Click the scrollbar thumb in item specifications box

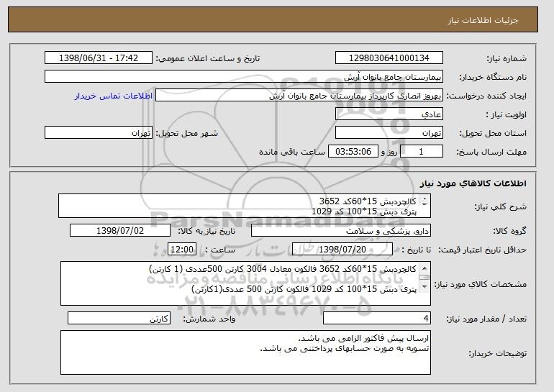coord(424,278)
